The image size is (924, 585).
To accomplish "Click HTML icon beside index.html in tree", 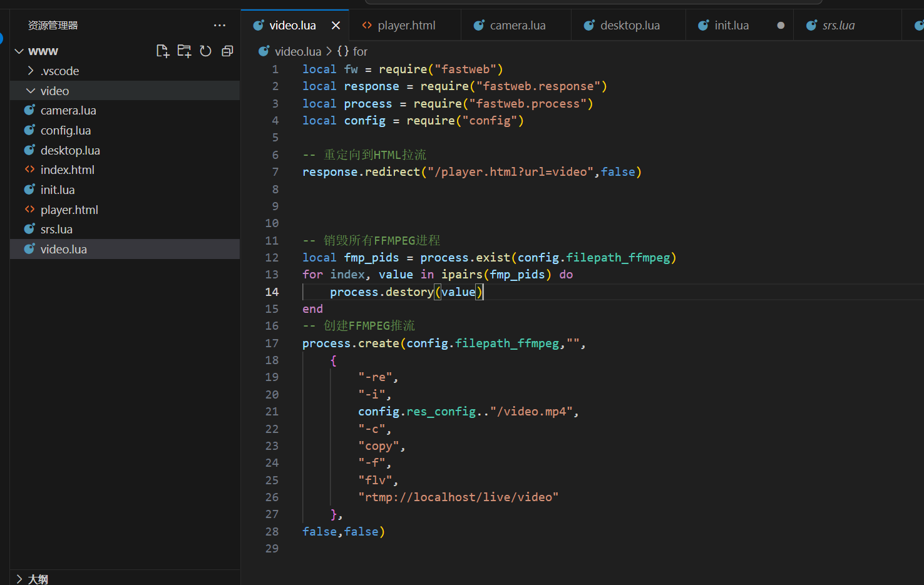I will pos(29,170).
